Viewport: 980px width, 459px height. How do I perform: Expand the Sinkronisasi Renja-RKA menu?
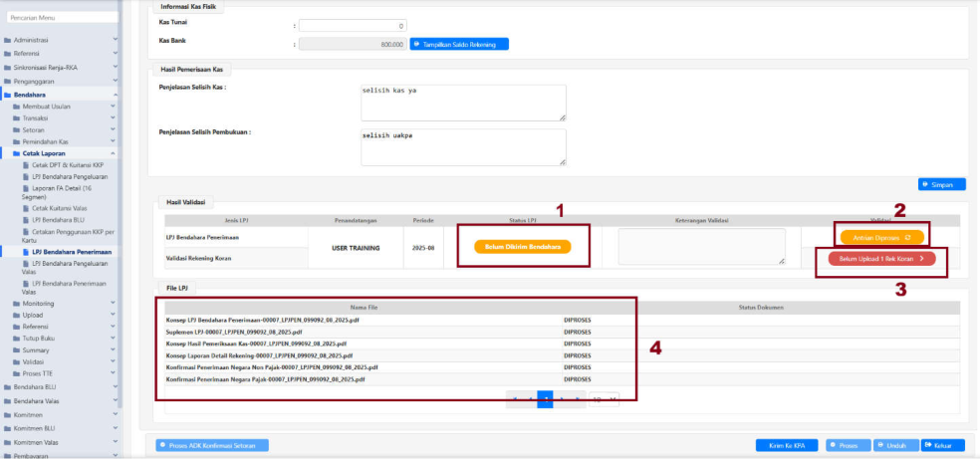(x=115, y=68)
